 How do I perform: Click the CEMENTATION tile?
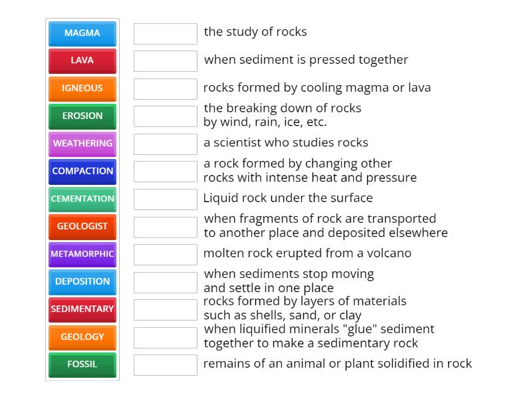[82, 199]
